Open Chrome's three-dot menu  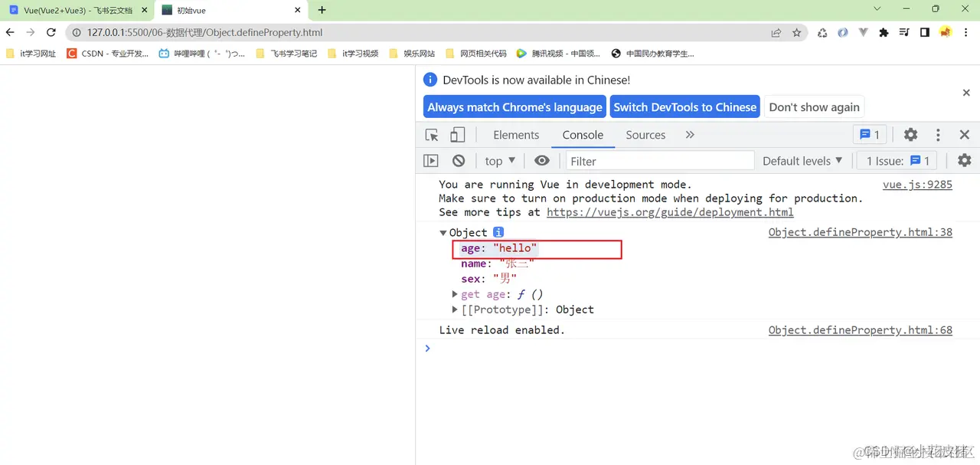pyautogui.click(x=966, y=32)
